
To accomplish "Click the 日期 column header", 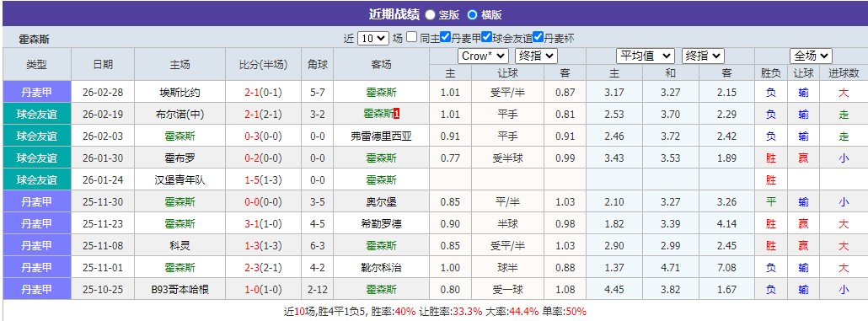I will (103, 64).
